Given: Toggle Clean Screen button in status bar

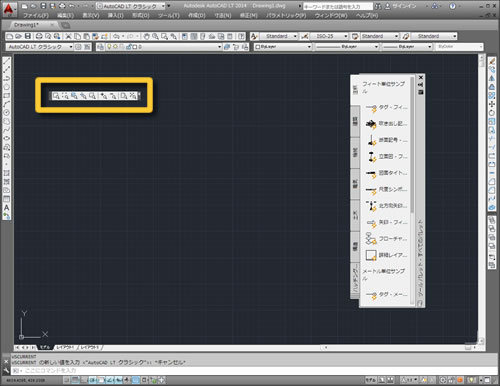Looking at the screenshot, I should click(487, 380).
